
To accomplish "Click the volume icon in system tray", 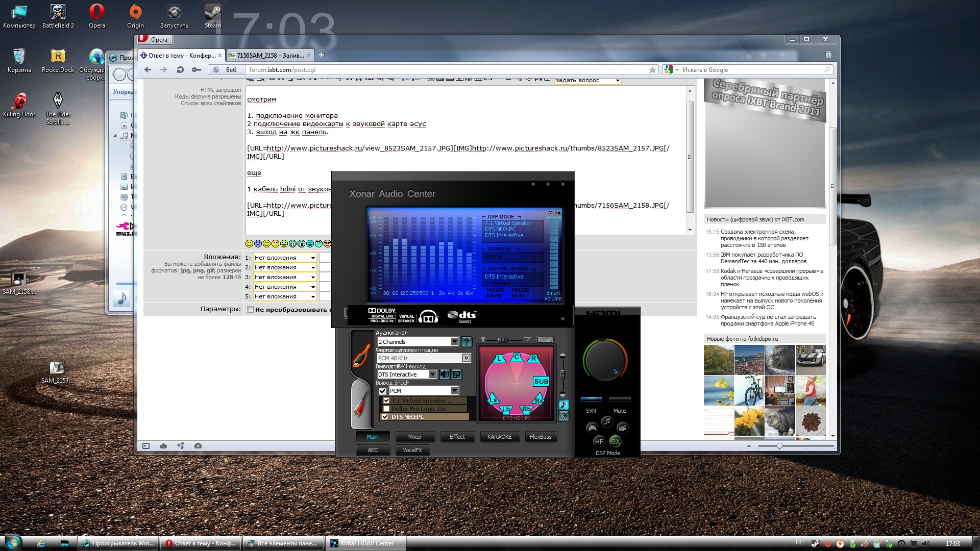I will tap(926, 544).
